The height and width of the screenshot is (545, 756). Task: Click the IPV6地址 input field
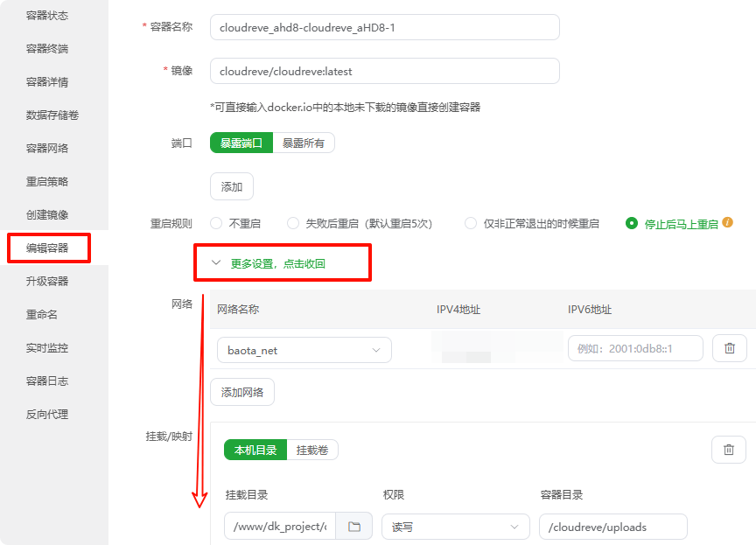[635, 348]
